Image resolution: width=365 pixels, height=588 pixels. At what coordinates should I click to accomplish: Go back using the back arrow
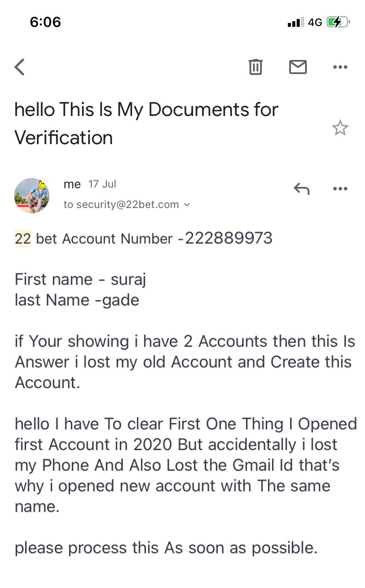[20, 67]
